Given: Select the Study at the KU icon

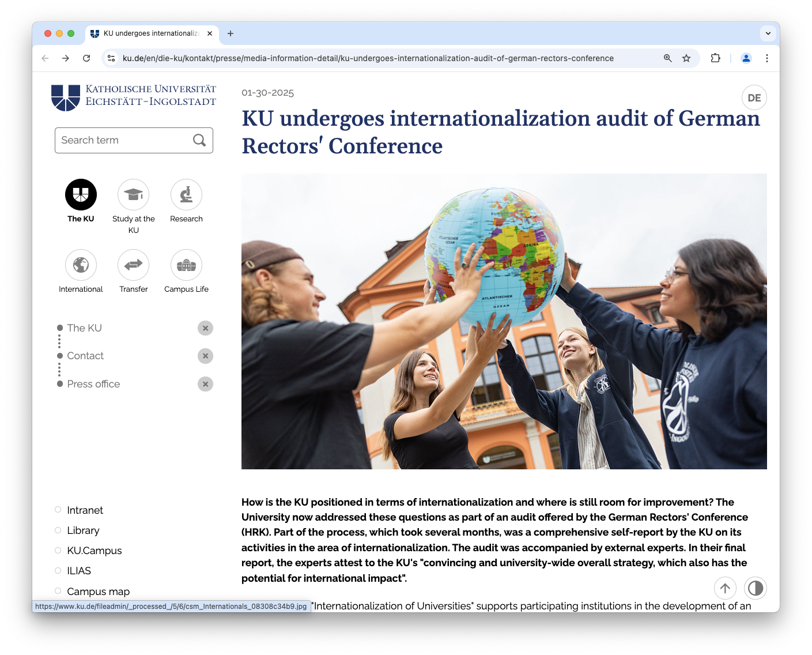Looking at the screenshot, I should point(133,195).
